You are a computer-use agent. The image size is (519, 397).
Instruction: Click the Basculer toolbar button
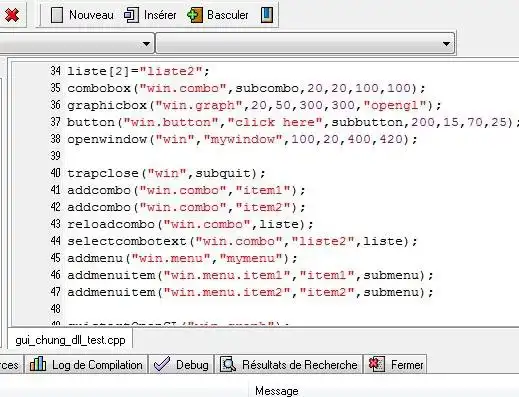(x=218, y=15)
